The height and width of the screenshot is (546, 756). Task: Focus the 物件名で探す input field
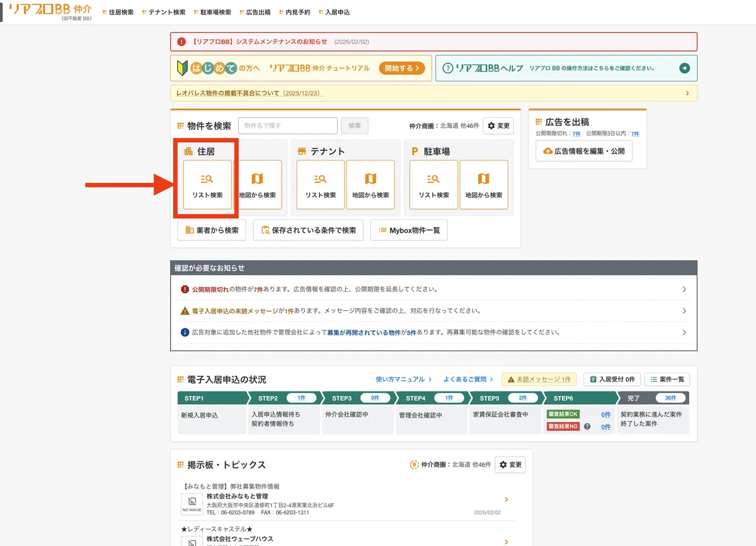pyautogui.click(x=288, y=125)
